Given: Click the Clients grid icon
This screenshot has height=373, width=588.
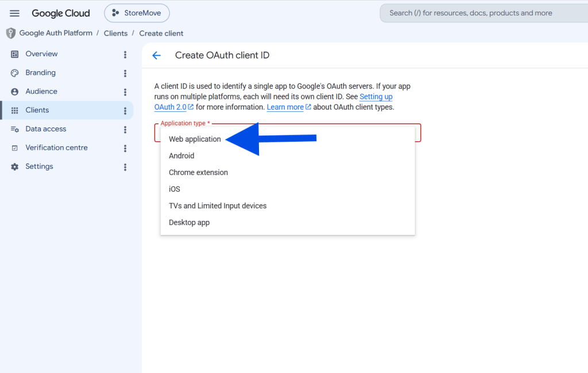Looking at the screenshot, I should point(14,110).
